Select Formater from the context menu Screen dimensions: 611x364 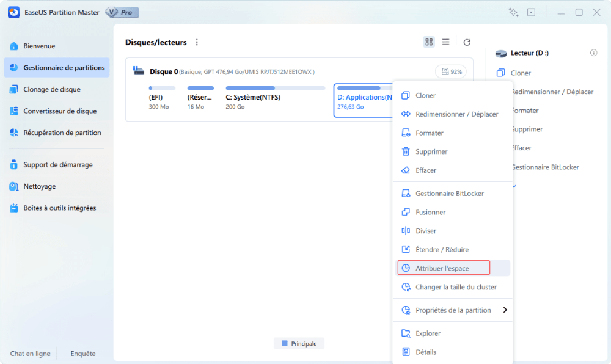click(x=452, y=133)
